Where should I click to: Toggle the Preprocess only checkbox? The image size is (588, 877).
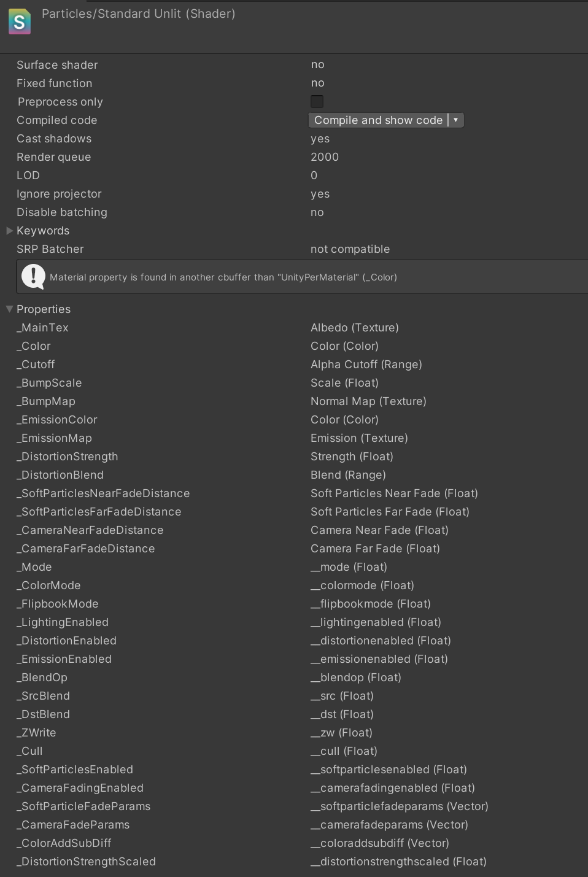317,101
